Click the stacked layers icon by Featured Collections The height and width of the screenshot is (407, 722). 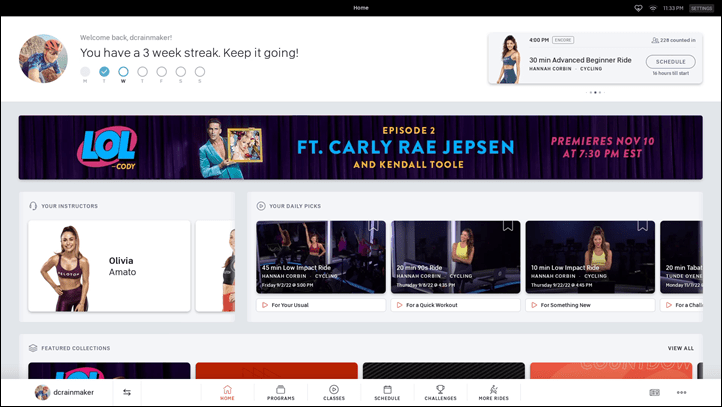[x=33, y=348]
